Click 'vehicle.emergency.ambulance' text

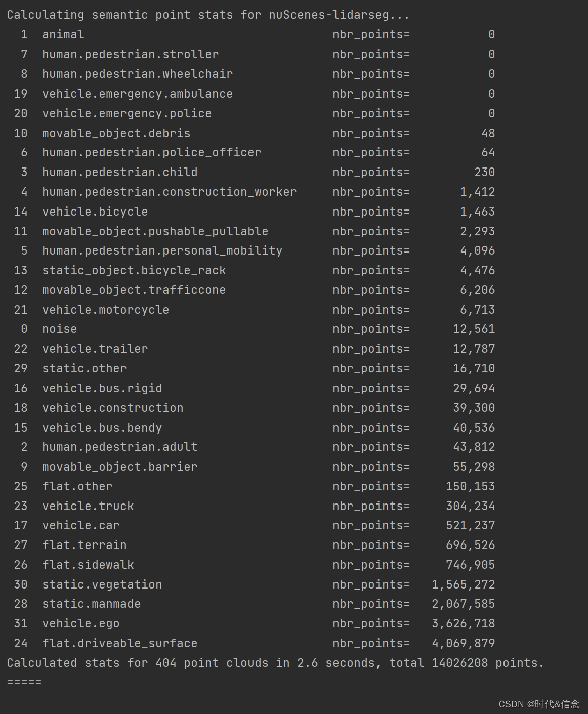[x=137, y=94]
